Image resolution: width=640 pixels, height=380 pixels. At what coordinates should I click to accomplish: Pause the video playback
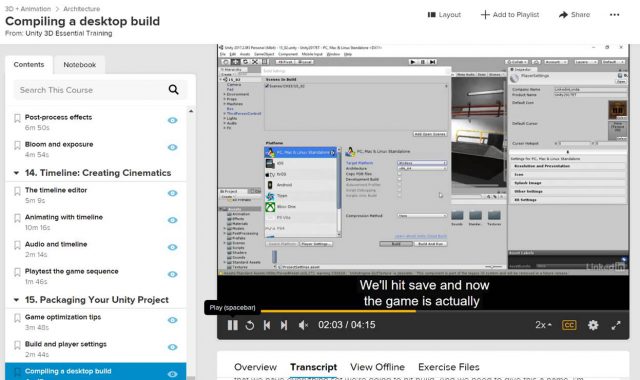(x=233, y=325)
